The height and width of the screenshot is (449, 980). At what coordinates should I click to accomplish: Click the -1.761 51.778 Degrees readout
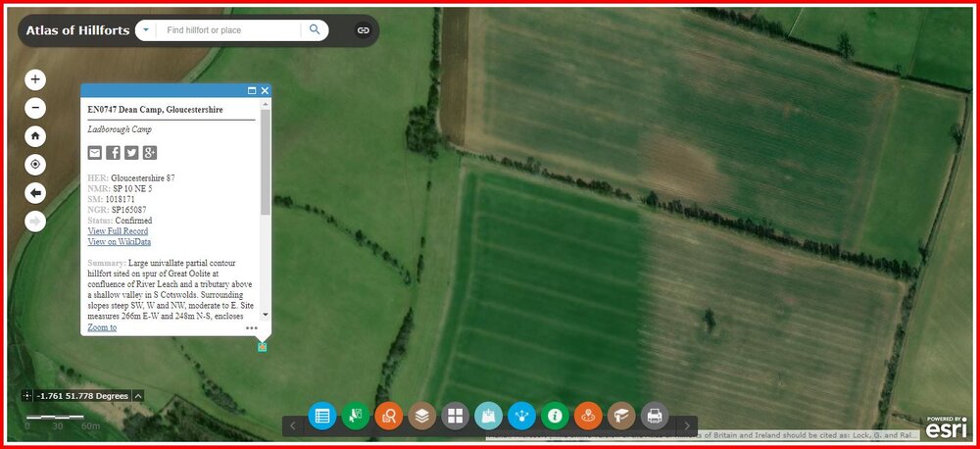[83, 396]
